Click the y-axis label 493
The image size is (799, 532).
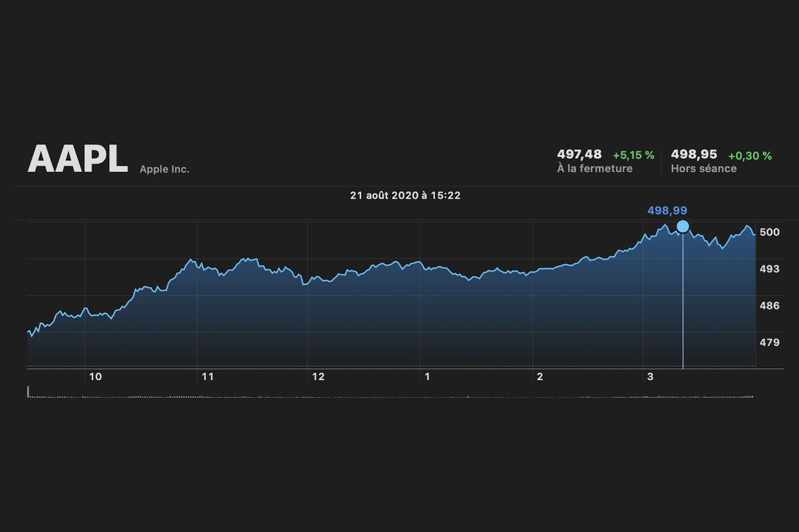pyautogui.click(x=769, y=269)
